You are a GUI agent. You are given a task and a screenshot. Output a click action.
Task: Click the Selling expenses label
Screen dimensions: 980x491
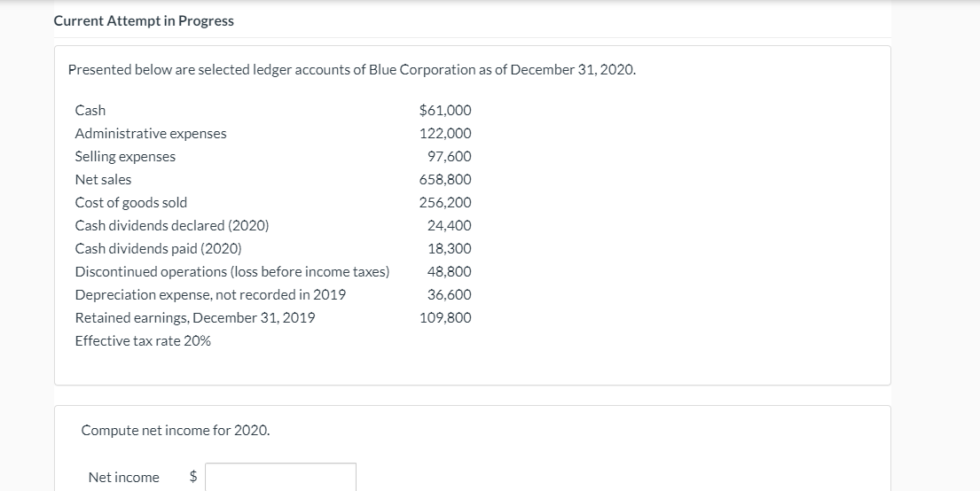tap(125, 156)
